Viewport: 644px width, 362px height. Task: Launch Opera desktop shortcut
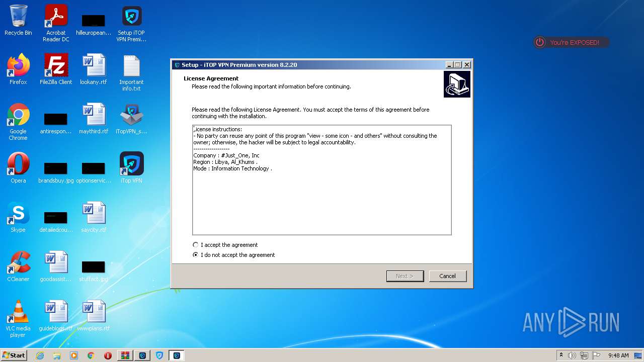coord(18,168)
